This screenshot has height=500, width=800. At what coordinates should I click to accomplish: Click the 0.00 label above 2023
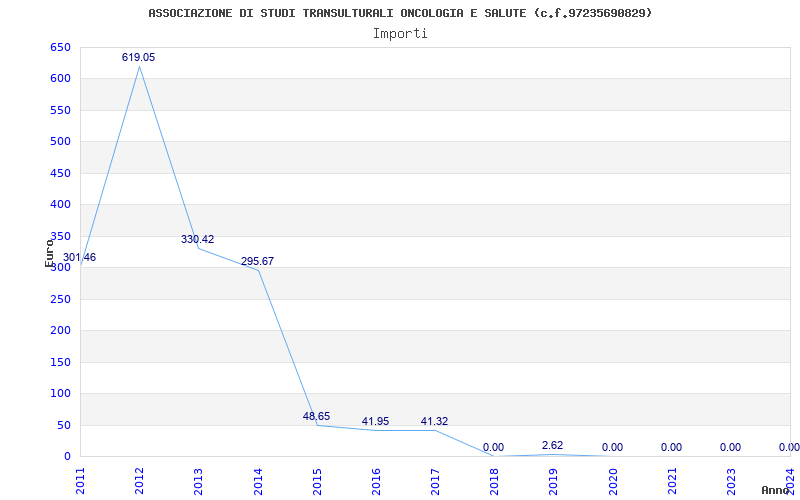coord(731,447)
